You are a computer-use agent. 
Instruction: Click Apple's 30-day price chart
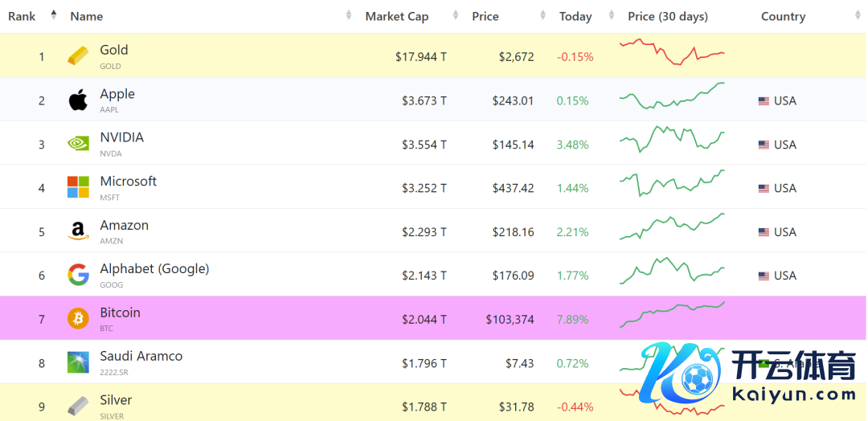[672, 96]
